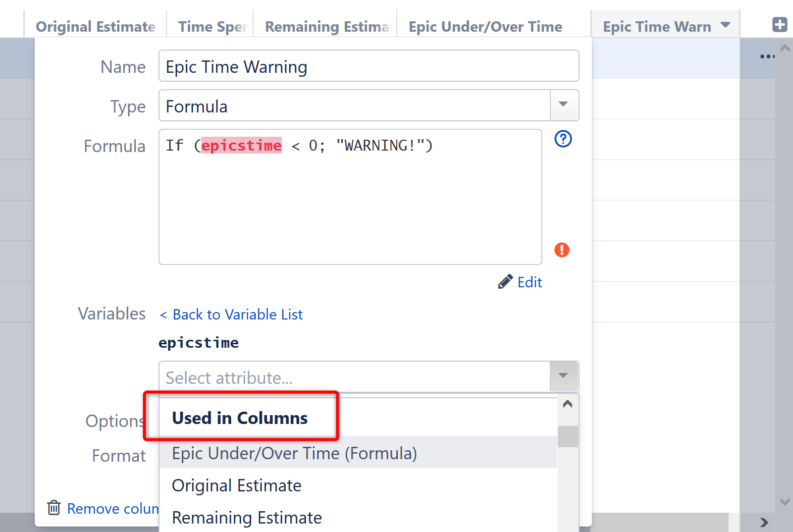Click the Name field containing Epic Time Warning

369,66
